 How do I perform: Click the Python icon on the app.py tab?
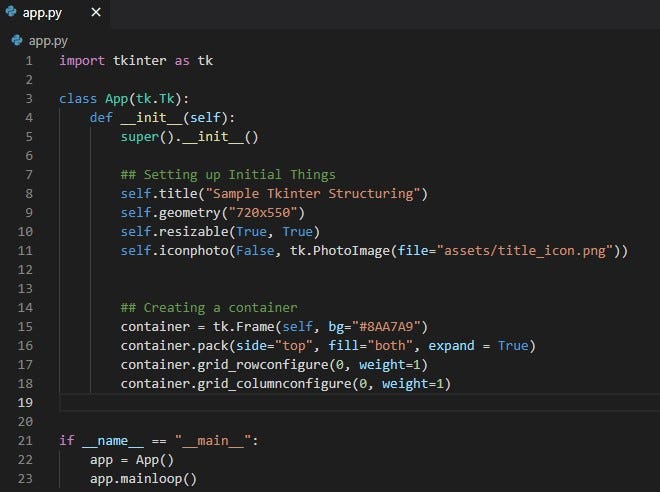pos(11,12)
